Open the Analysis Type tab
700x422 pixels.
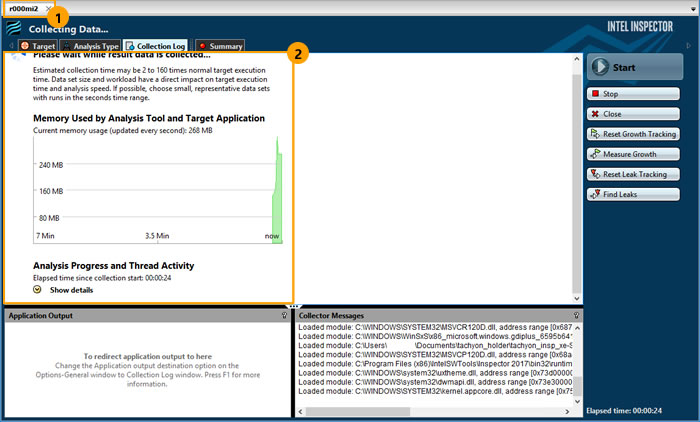point(91,46)
